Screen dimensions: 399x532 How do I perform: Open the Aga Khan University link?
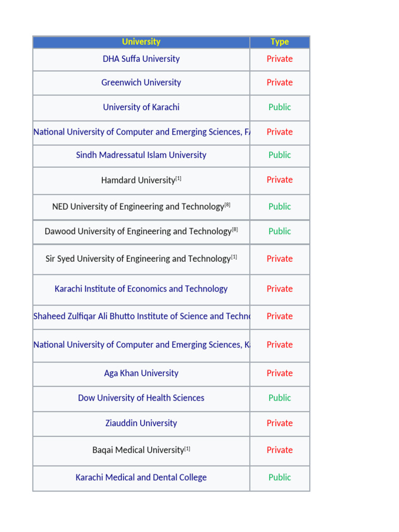(x=141, y=373)
